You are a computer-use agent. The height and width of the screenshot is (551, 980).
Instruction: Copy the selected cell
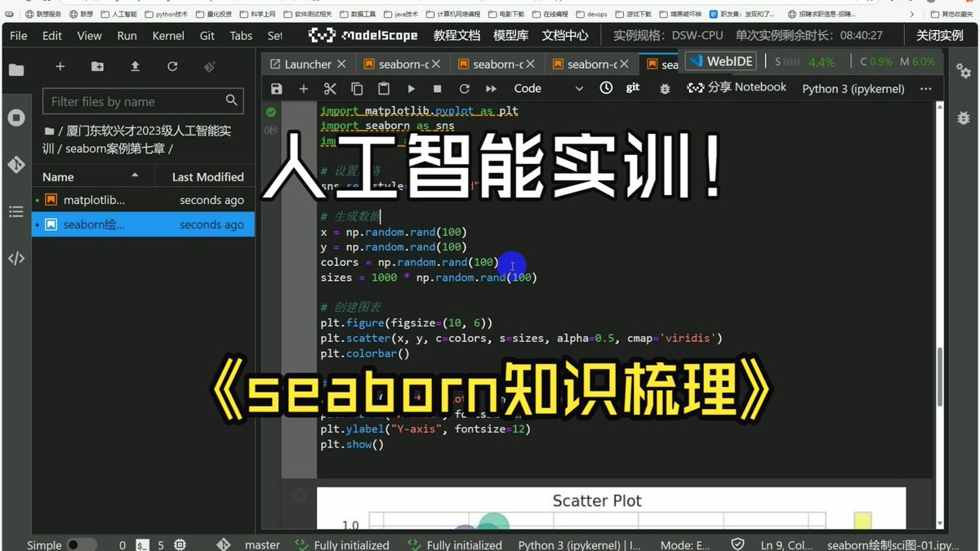click(x=357, y=88)
